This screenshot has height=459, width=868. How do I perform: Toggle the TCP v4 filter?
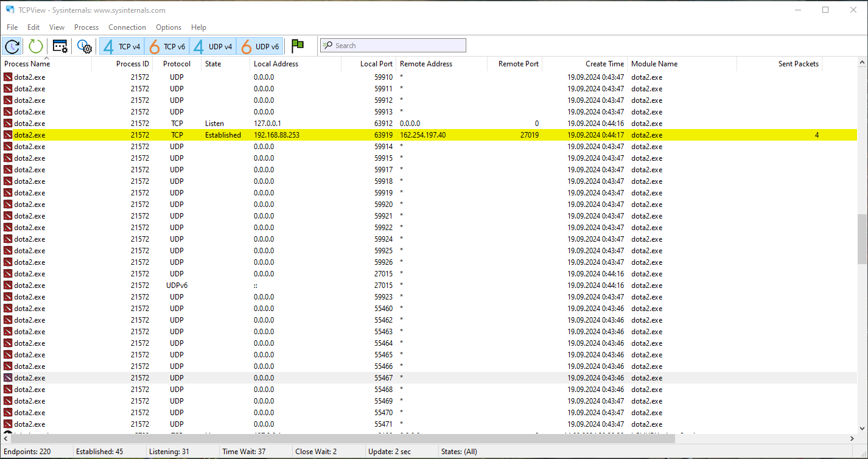[122, 46]
